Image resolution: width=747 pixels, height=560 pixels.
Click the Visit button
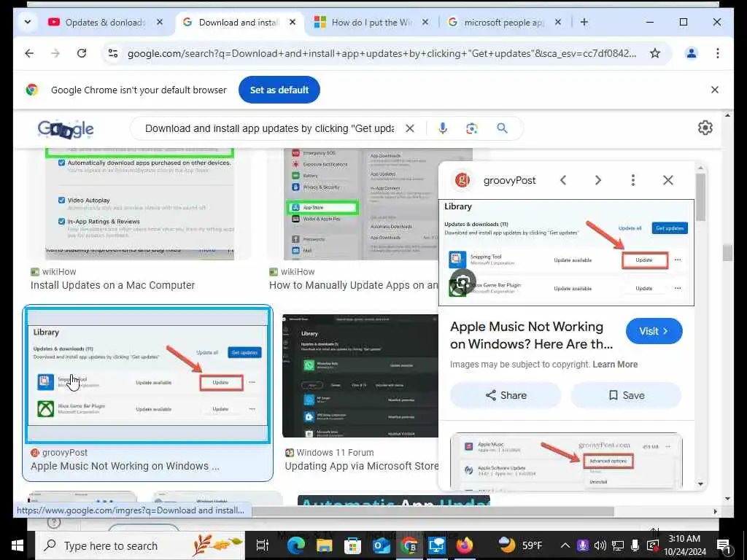(x=654, y=331)
